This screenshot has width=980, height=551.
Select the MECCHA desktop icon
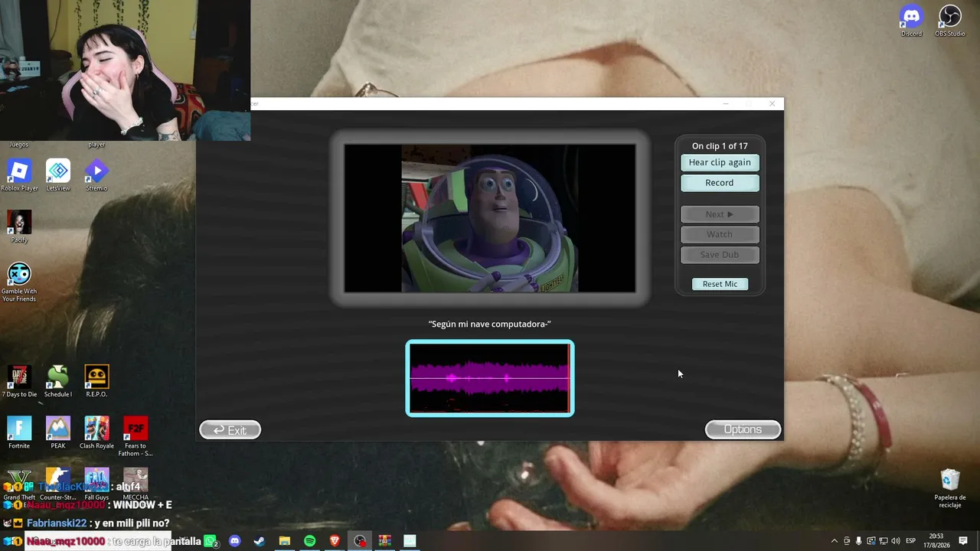(136, 484)
